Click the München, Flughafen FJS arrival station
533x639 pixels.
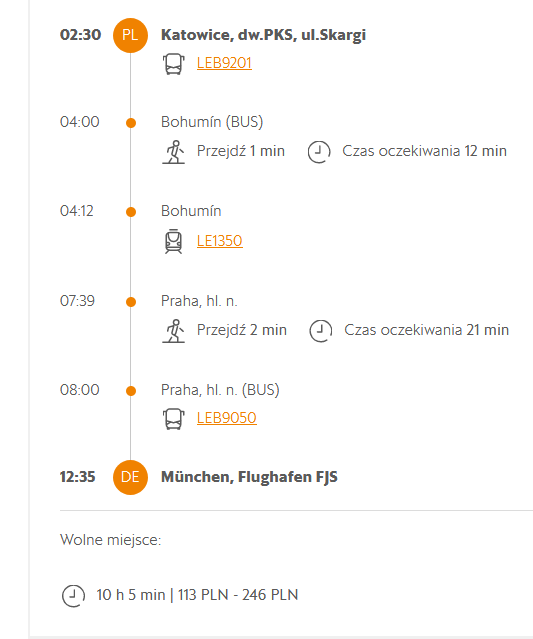point(249,477)
